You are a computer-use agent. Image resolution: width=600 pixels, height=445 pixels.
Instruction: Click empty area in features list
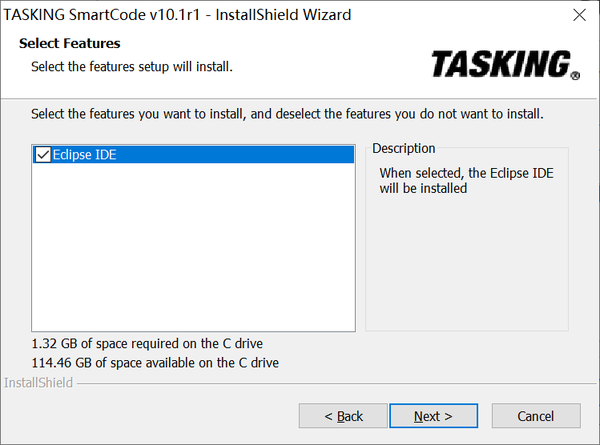[194, 250]
